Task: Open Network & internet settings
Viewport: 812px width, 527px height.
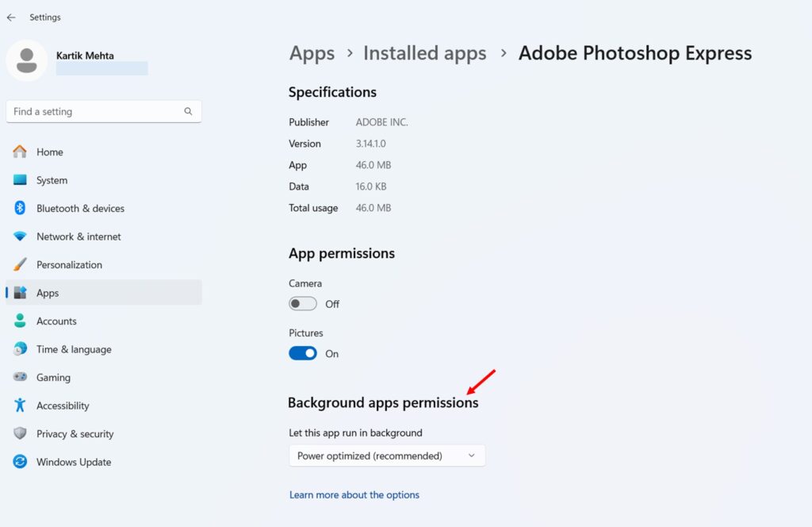Action: [x=79, y=237]
